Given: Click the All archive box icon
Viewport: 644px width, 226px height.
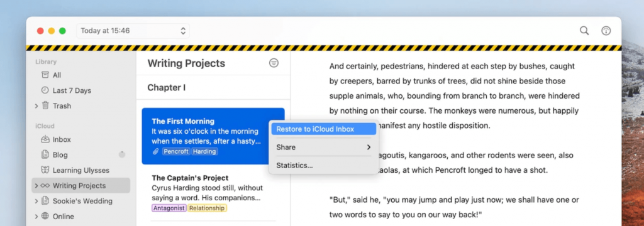Looking at the screenshot, I should (45, 75).
